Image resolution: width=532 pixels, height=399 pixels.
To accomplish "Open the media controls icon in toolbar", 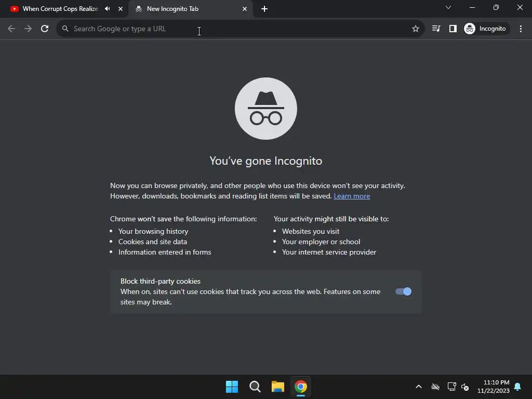I will pyautogui.click(x=436, y=29).
